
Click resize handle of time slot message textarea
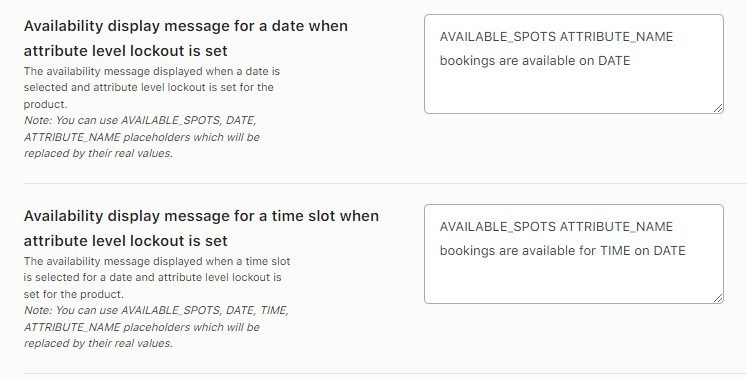click(x=718, y=298)
